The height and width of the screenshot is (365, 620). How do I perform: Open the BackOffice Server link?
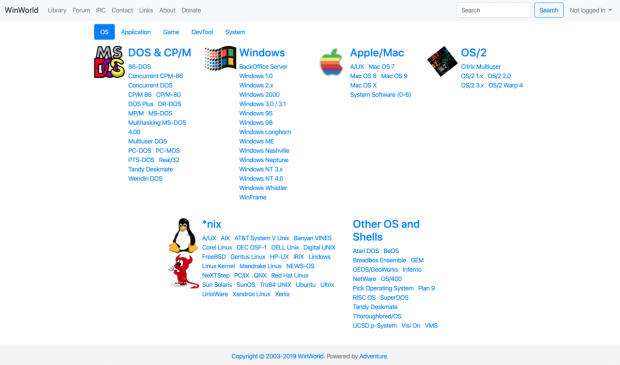[263, 66]
